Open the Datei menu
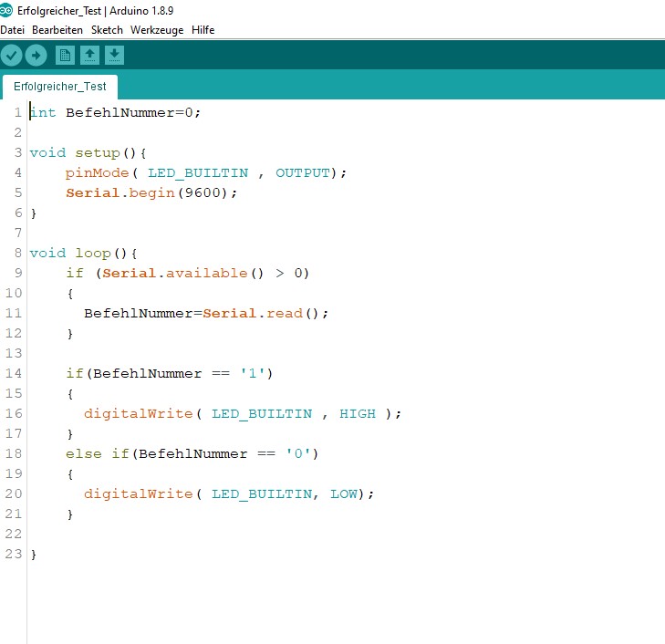Viewport: 665px width, 644px height. [12, 30]
